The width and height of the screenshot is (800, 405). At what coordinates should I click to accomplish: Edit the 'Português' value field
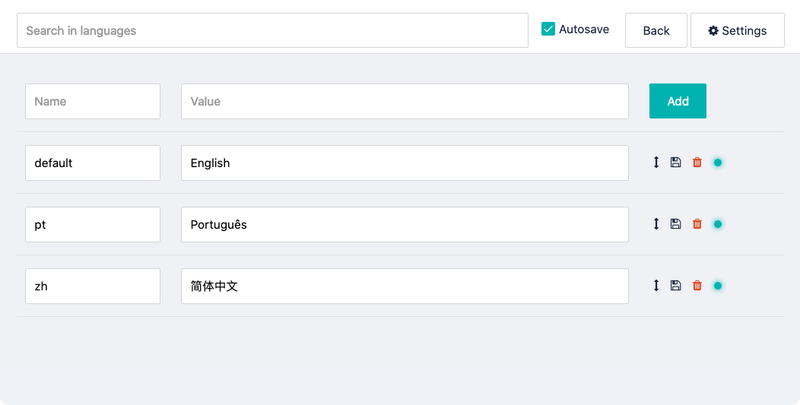pyautogui.click(x=405, y=224)
